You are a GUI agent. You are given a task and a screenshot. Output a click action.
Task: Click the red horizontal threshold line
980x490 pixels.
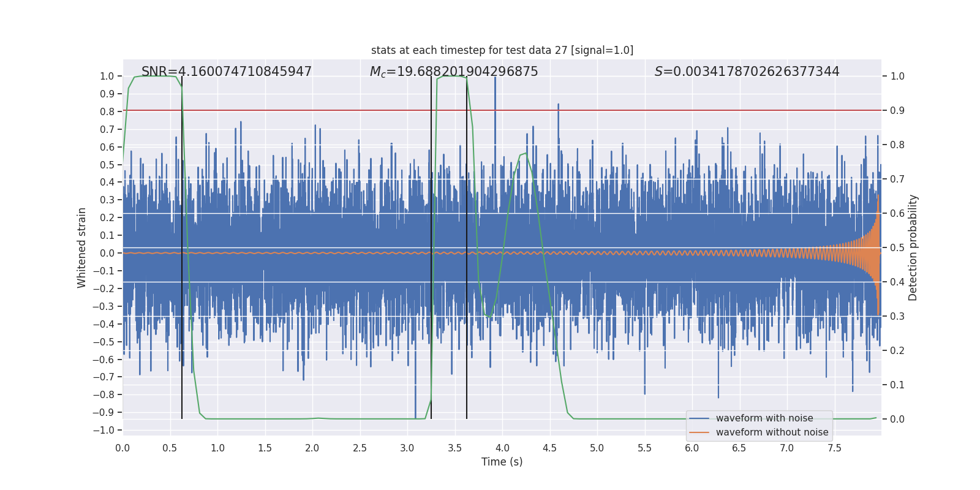pos(502,110)
